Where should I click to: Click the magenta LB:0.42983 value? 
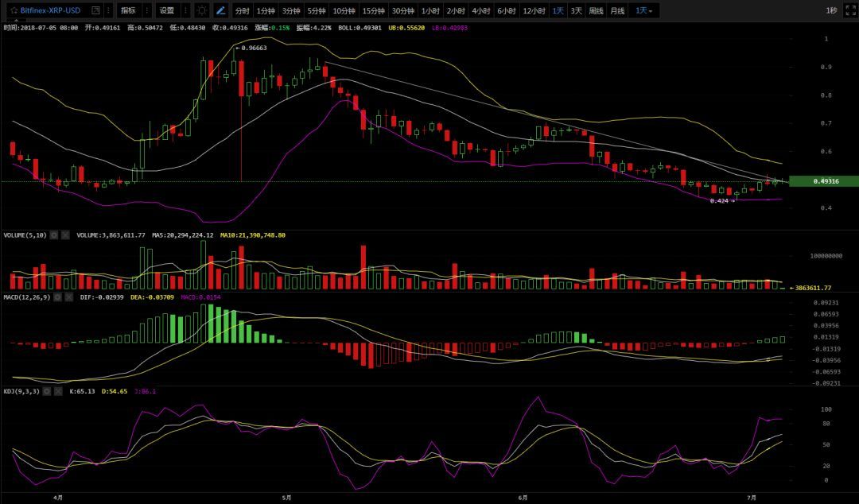click(449, 27)
